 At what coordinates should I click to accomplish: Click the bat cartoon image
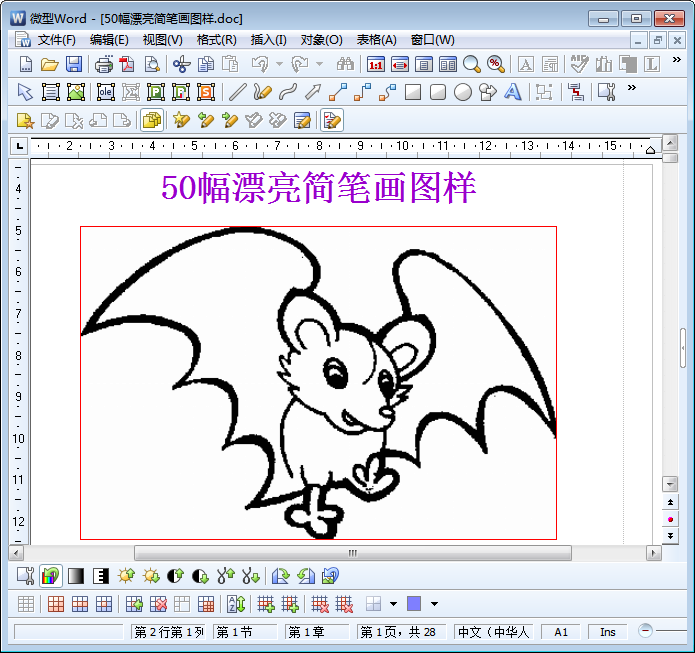coord(318,382)
